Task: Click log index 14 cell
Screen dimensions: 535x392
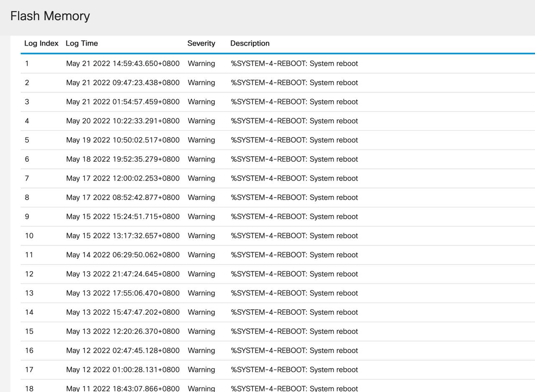Action: pos(29,312)
